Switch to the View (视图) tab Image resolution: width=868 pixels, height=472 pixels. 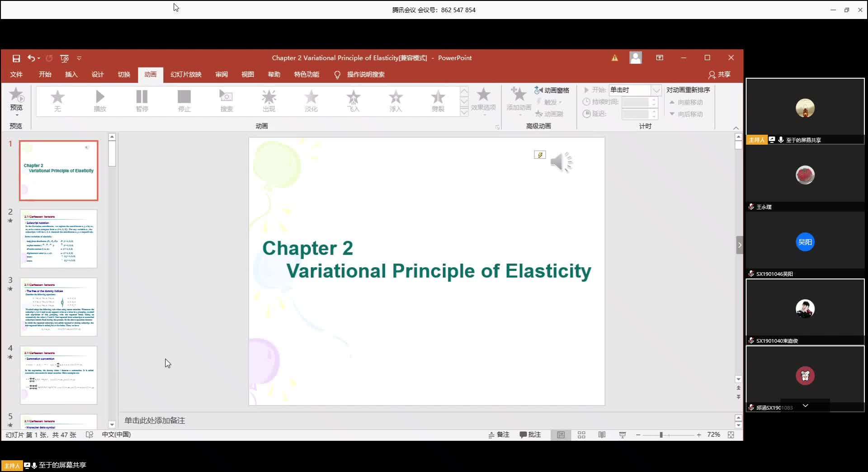[x=248, y=75]
